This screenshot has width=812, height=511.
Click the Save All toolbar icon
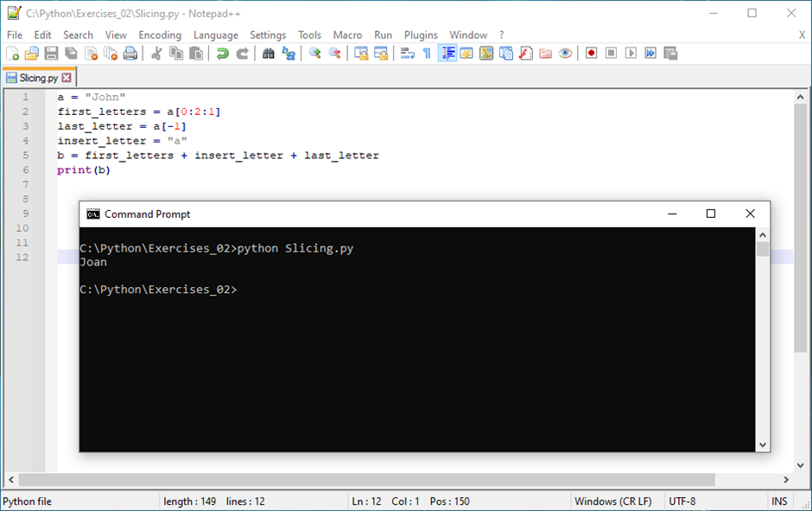71,54
